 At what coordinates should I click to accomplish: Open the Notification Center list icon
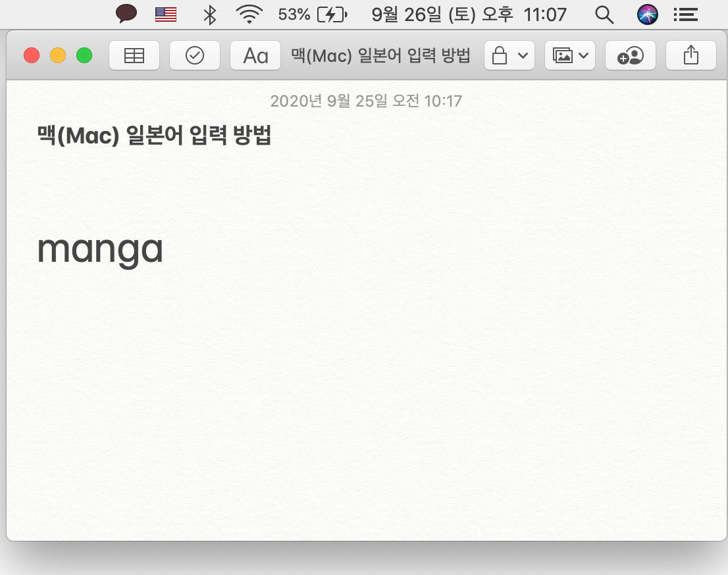[686, 15]
